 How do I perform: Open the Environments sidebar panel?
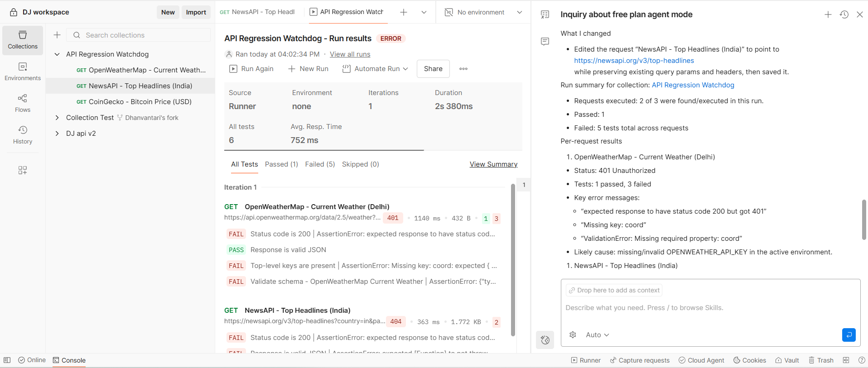click(23, 72)
